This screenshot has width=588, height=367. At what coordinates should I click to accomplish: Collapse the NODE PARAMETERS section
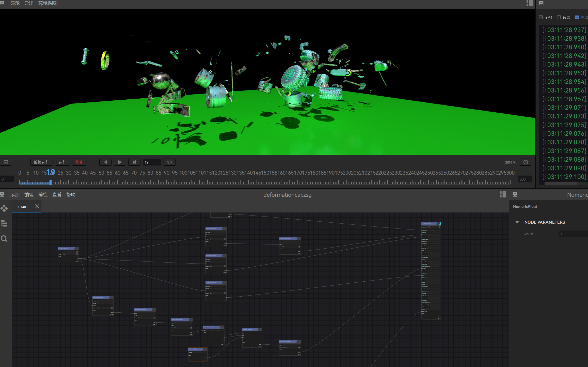[517, 222]
